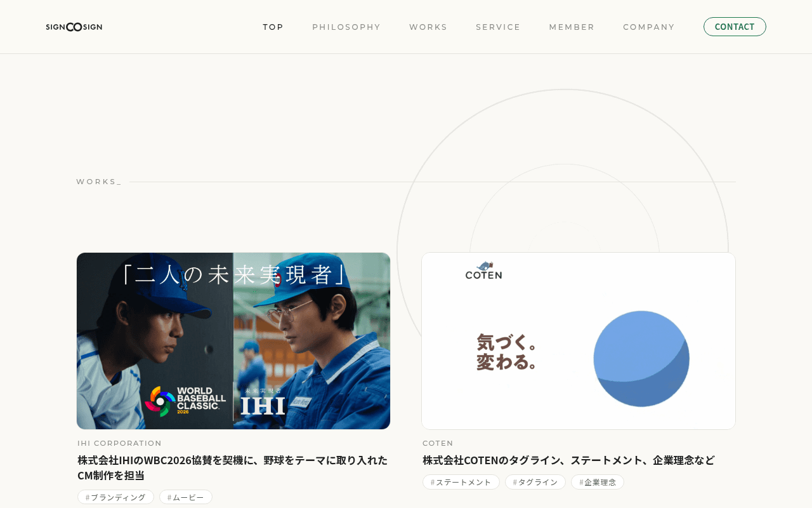Open the COTEN work thumbnail
The height and width of the screenshot is (508, 812).
tap(579, 341)
